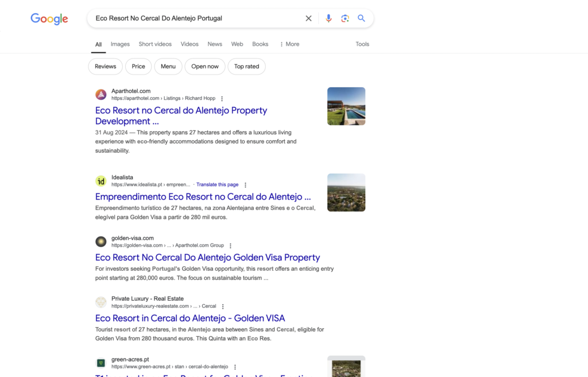Open the Books tab
The image size is (588, 377).
260,44
